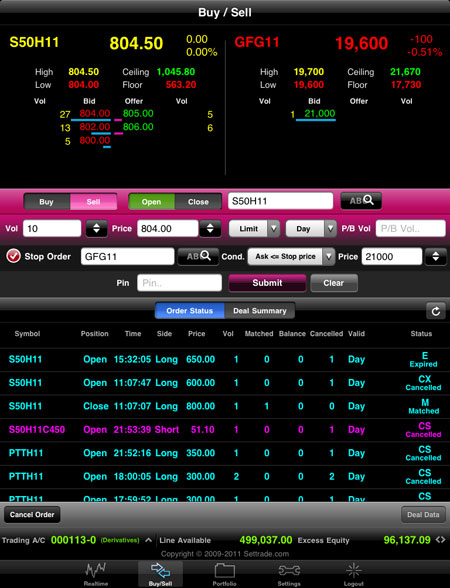Image resolution: width=450 pixels, height=588 pixels.
Task: Open the Limit order type dropdown
Action: pyautogui.click(x=254, y=228)
